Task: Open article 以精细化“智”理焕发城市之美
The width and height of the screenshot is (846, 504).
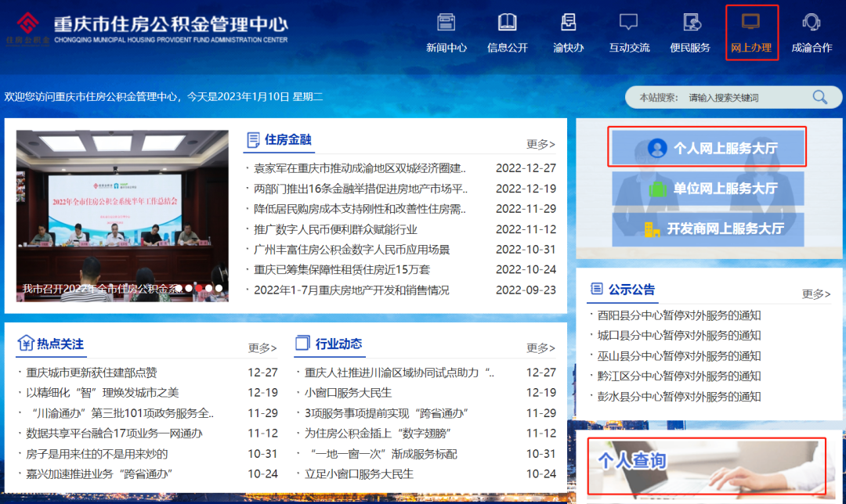Action: point(103,392)
